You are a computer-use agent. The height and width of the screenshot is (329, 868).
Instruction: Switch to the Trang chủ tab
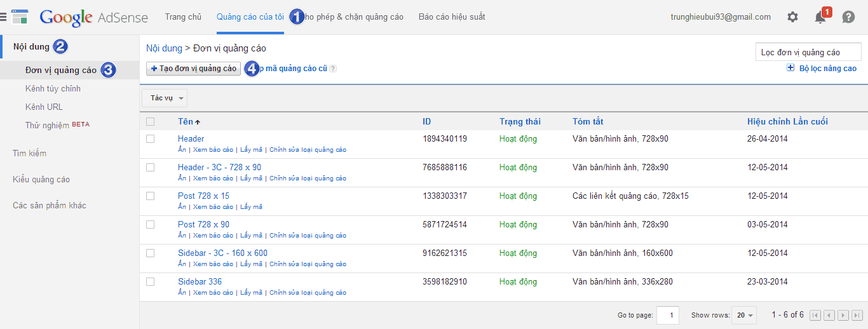[183, 17]
